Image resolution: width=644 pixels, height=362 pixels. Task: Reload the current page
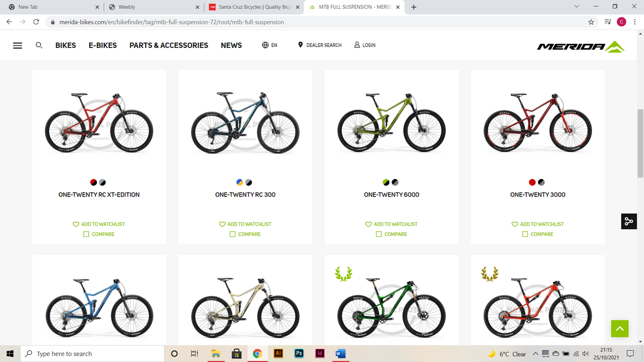[36, 22]
